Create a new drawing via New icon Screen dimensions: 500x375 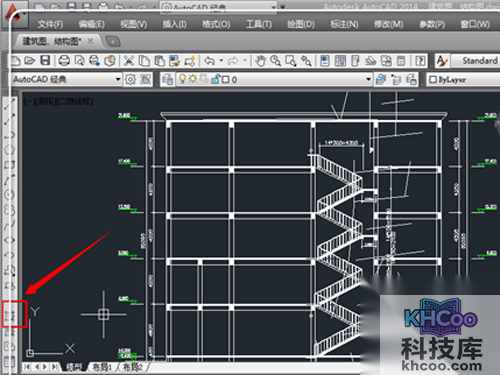point(16,61)
